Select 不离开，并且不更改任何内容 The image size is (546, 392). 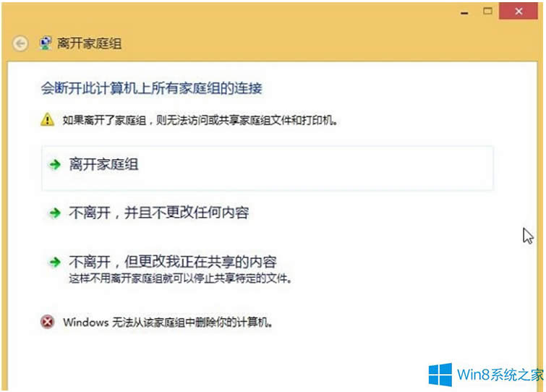pyautogui.click(x=158, y=213)
